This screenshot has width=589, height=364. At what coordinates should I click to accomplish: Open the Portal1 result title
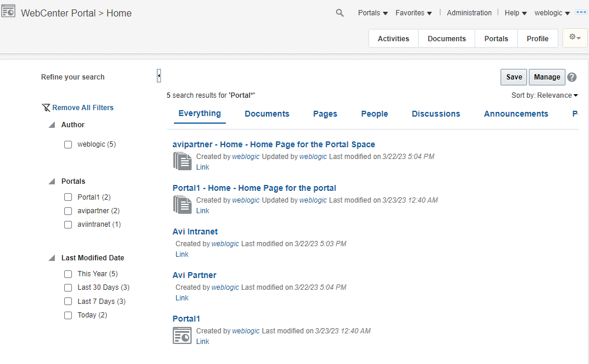pyautogui.click(x=186, y=319)
